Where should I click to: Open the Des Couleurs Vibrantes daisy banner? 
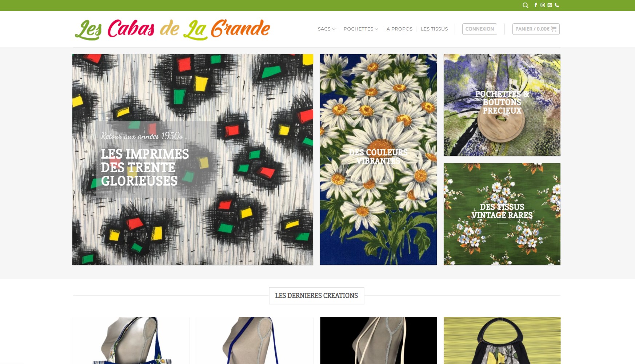click(378, 159)
